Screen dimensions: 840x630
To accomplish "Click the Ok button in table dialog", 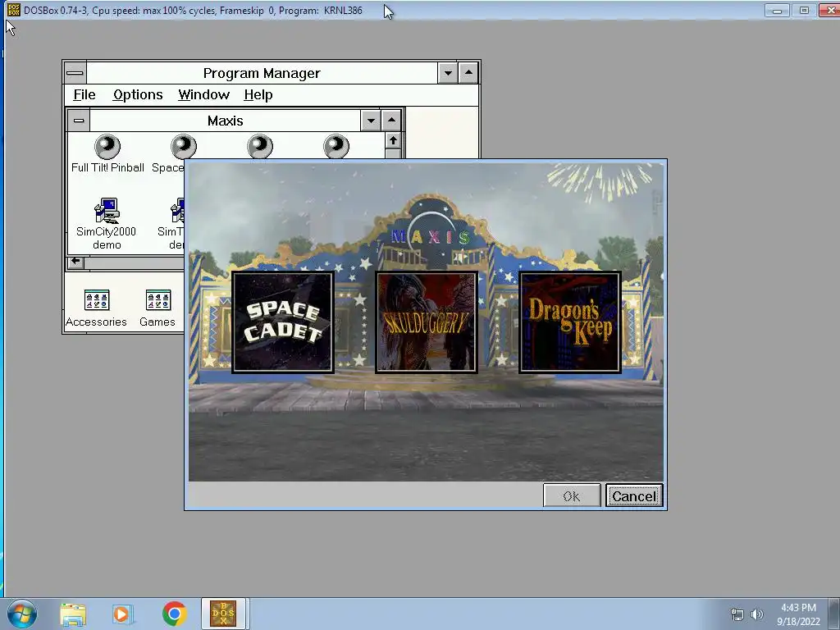I will pos(572,495).
